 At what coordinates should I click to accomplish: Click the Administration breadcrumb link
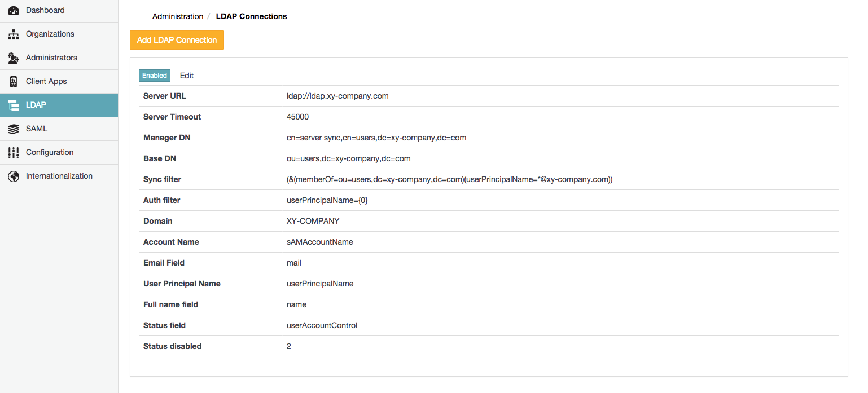178,16
